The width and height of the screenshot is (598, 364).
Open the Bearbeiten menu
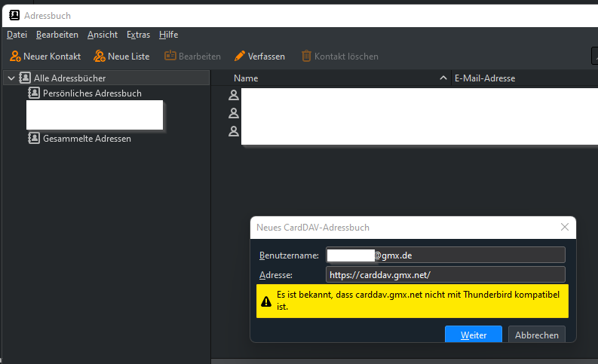tap(57, 35)
